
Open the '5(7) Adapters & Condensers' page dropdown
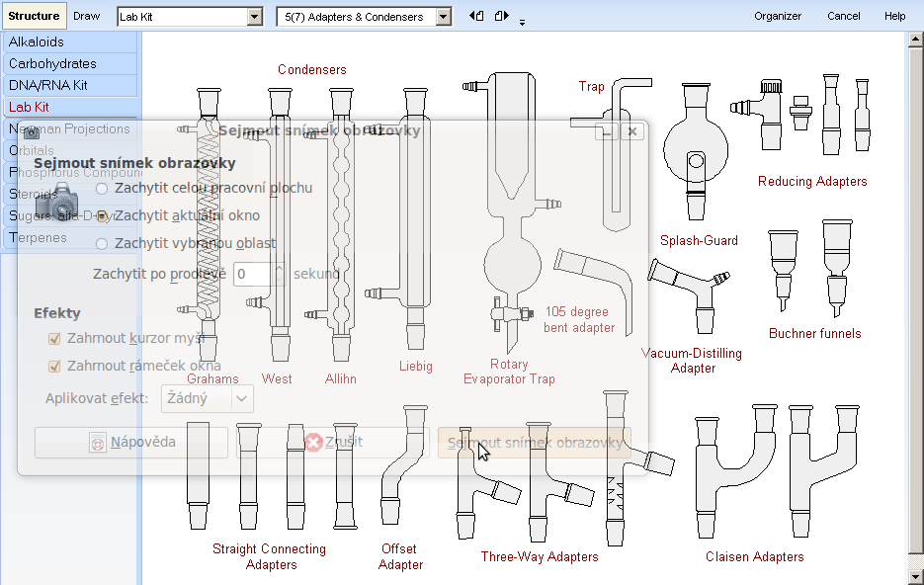444,17
